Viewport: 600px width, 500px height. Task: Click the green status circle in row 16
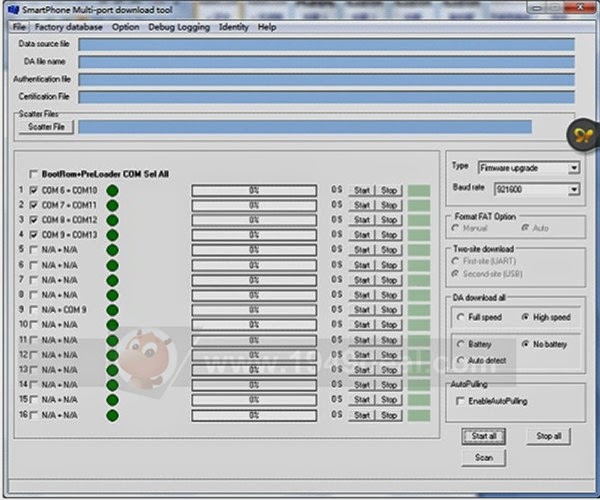click(112, 415)
